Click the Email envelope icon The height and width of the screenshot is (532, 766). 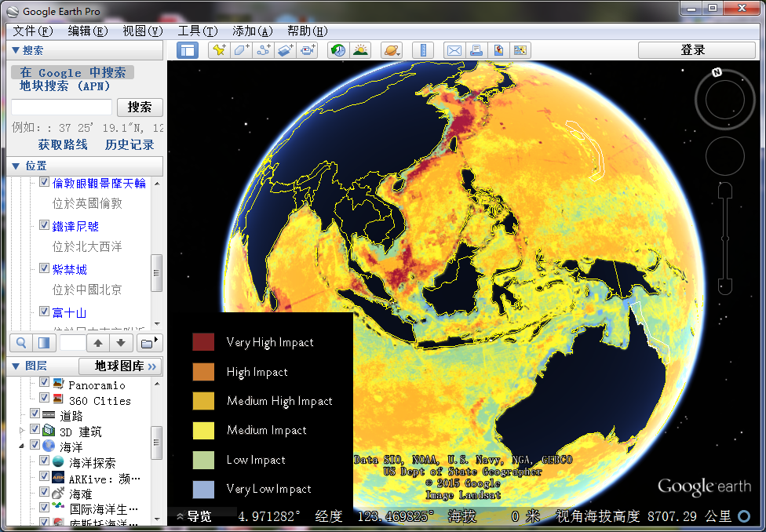click(454, 50)
